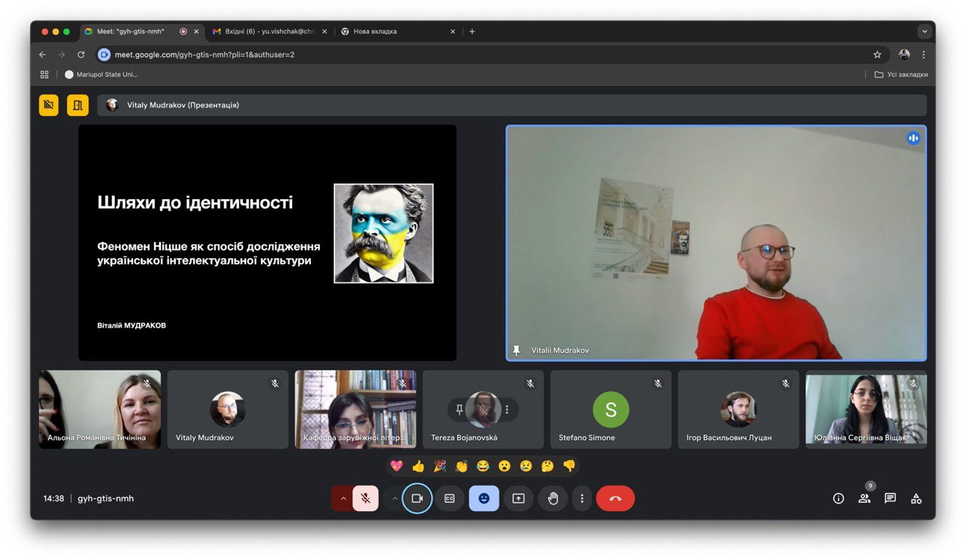Open the tab search dropdown
Image resolution: width=966 pixels, height=560 pixels.
(924, 32)
